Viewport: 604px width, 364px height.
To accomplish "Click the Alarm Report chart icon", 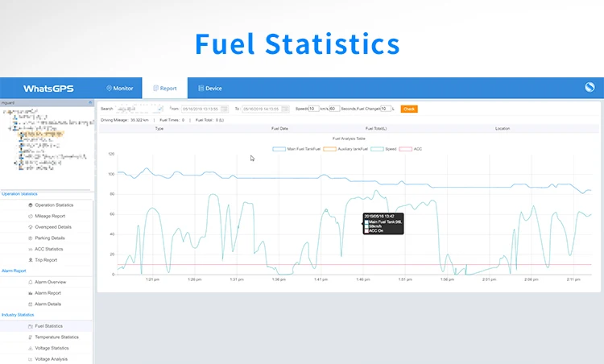I will click(31, 293).
